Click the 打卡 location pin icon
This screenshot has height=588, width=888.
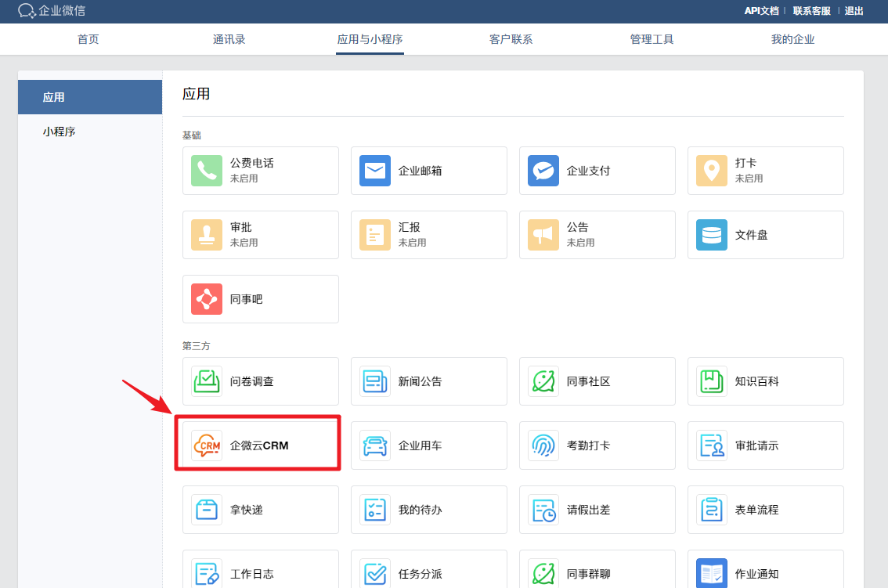[x=712, y=171]
